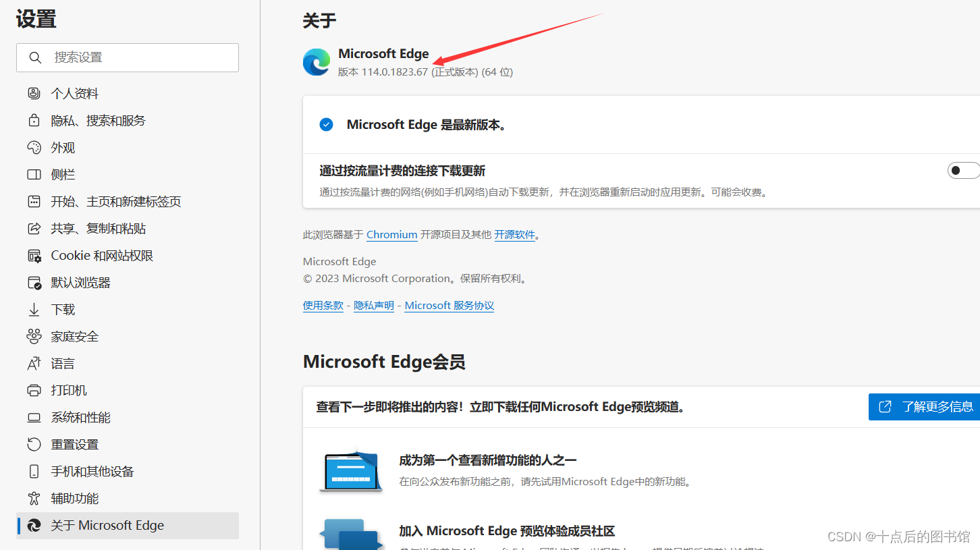Click the reset icon beside 重置设置
The image size is (980, 550).
(34, 444)
